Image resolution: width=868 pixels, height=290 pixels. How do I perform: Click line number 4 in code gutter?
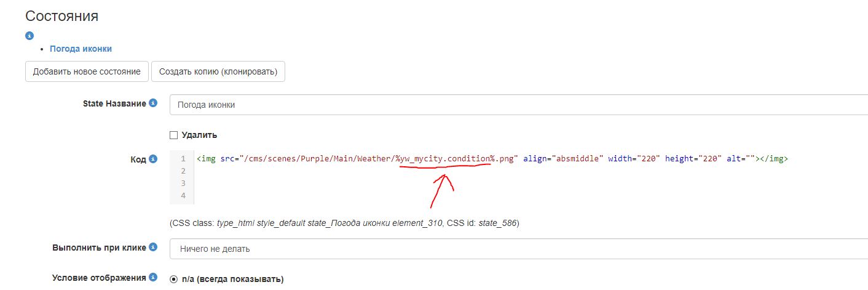coord(183,196)
